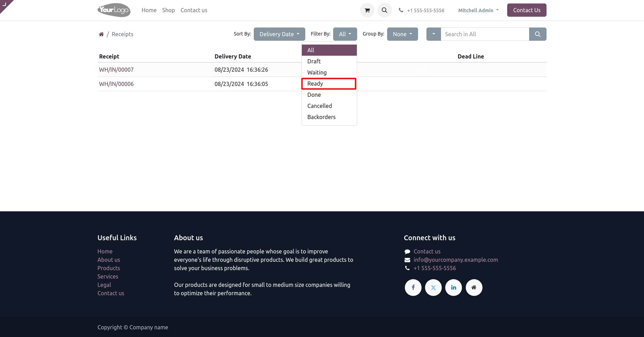Screen dimensions: 644x337
Task: Click the info@yourcompany.example.com email link
Action: coord(456,260)
